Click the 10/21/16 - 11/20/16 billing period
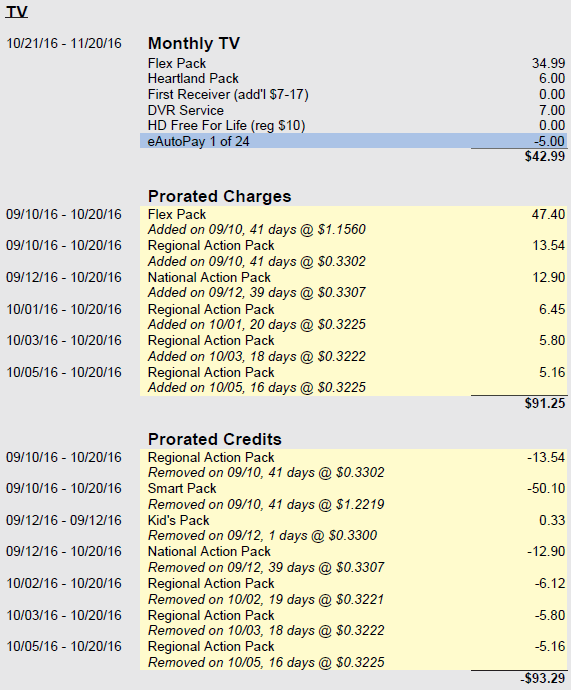The image size is (571, 690). point(64,44)
